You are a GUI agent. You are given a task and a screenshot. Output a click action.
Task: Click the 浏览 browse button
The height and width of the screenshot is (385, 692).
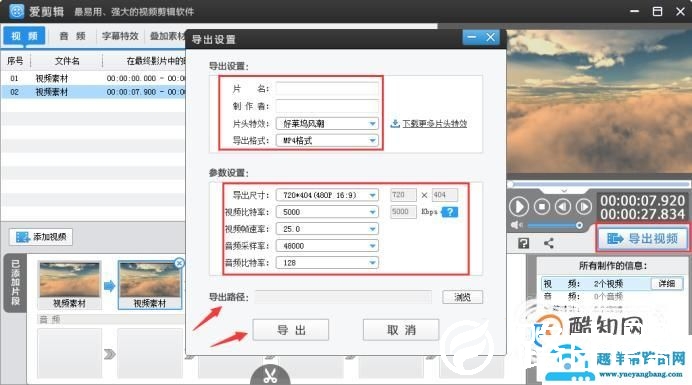coord(463,297)
